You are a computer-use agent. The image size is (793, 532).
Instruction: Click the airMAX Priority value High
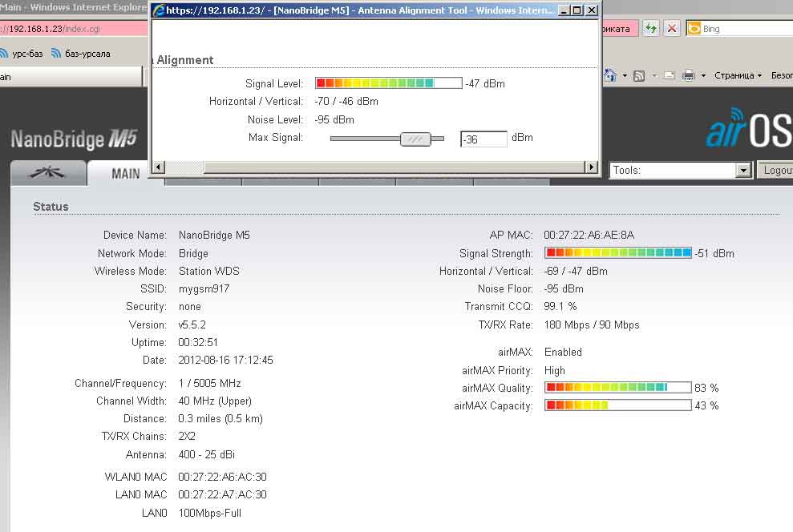555,371
